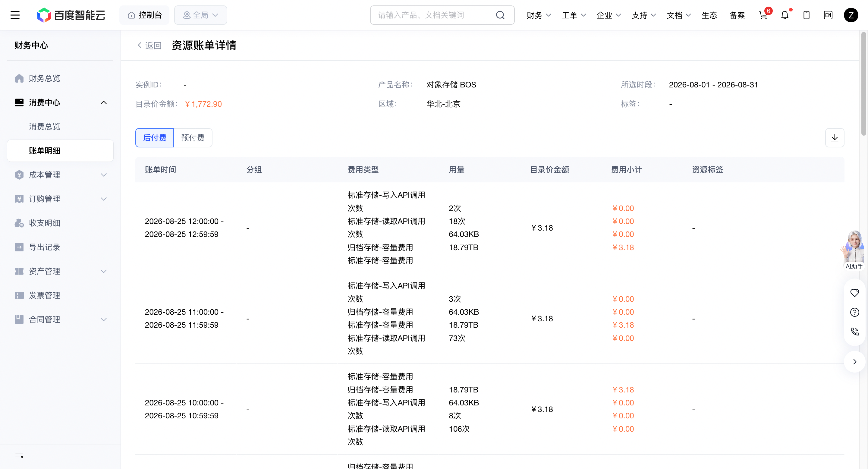868x469 pixels.
Task: Click the 2026-08-25 12:00:00 bill time cell
Action: (x=184, y=228)
